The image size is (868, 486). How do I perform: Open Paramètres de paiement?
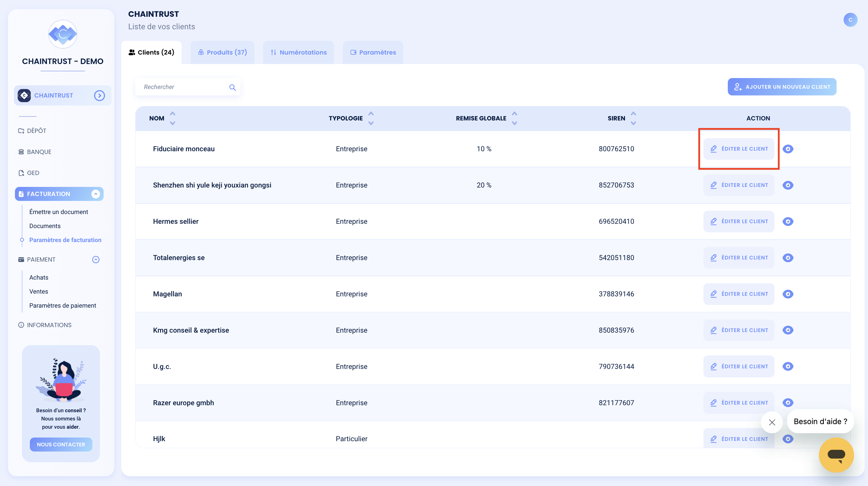[x=63, y=306]
